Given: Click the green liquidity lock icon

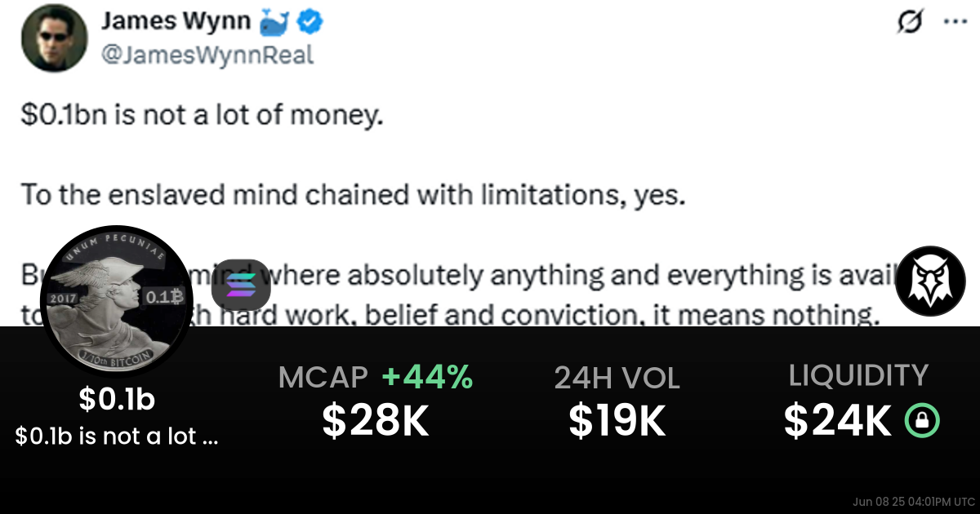Looking at the screenshot, I should 923,421.
